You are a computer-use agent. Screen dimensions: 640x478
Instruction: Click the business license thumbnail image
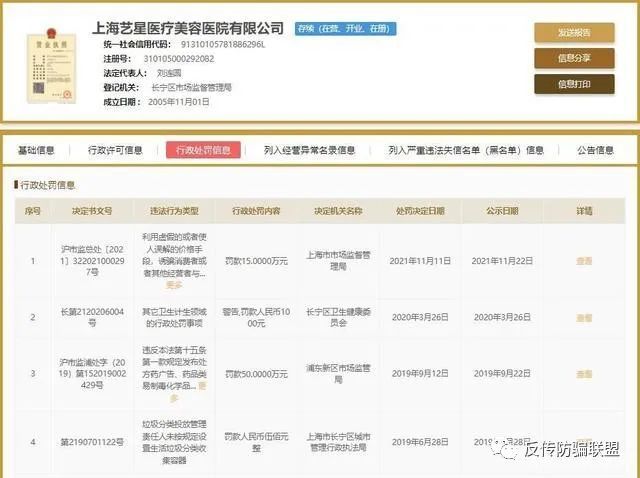tap(51, 66)
